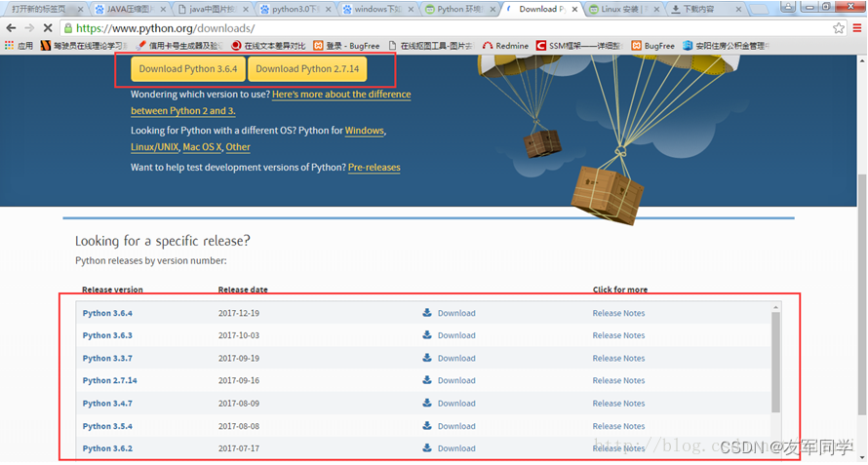The height and width of the screenshot is (465, 868).
Task: Open the Mac OS X downloads link
Action: coord(202,147)
